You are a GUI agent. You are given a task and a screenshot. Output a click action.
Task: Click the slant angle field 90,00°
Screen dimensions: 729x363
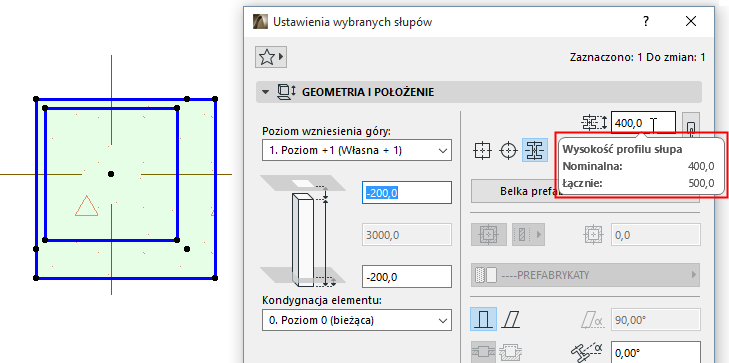[656, 320]
